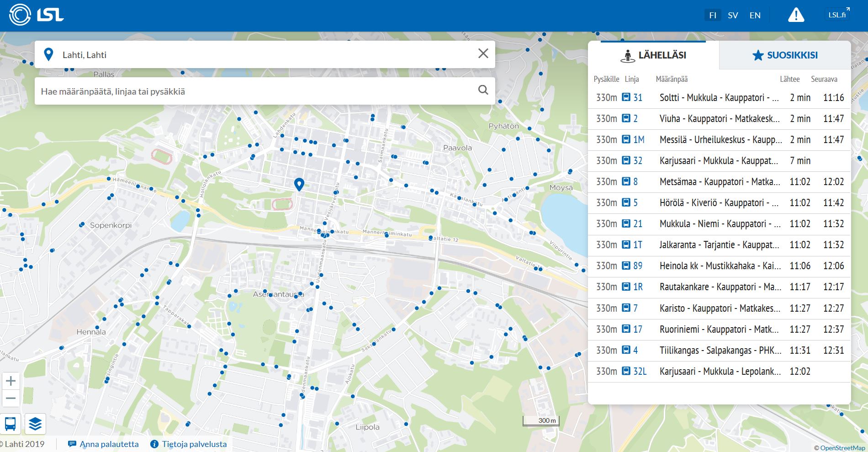Select the Lähelläsi tab
868x452 pixels.
tap(653, 55)
